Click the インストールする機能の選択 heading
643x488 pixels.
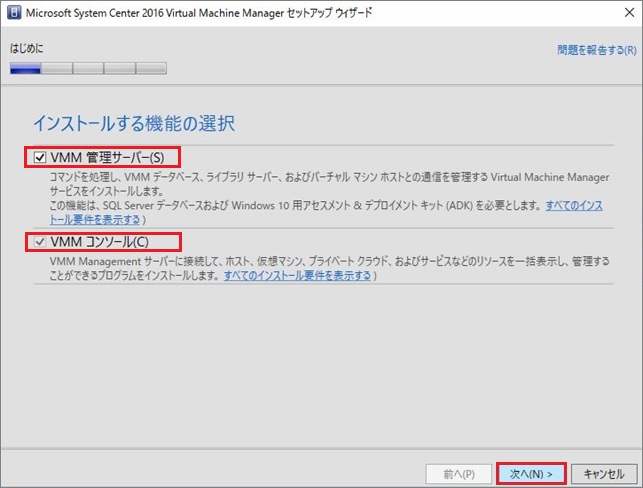[x=134, y=124]
